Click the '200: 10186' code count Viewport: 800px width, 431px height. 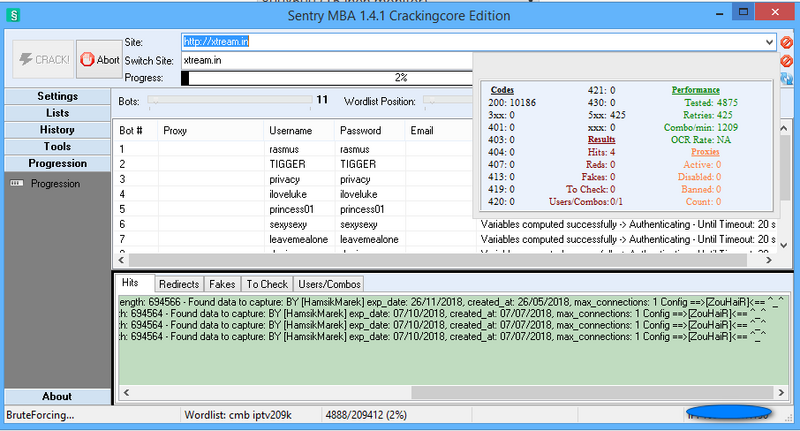click(512, 103)
